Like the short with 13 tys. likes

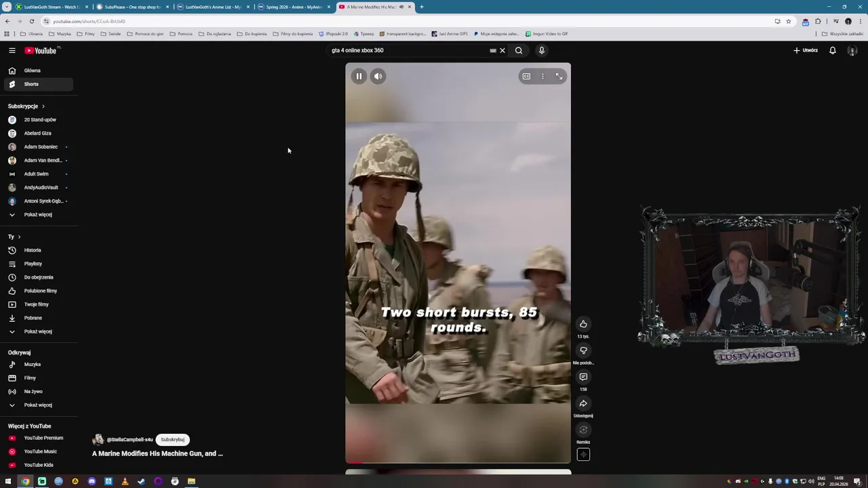583,324
